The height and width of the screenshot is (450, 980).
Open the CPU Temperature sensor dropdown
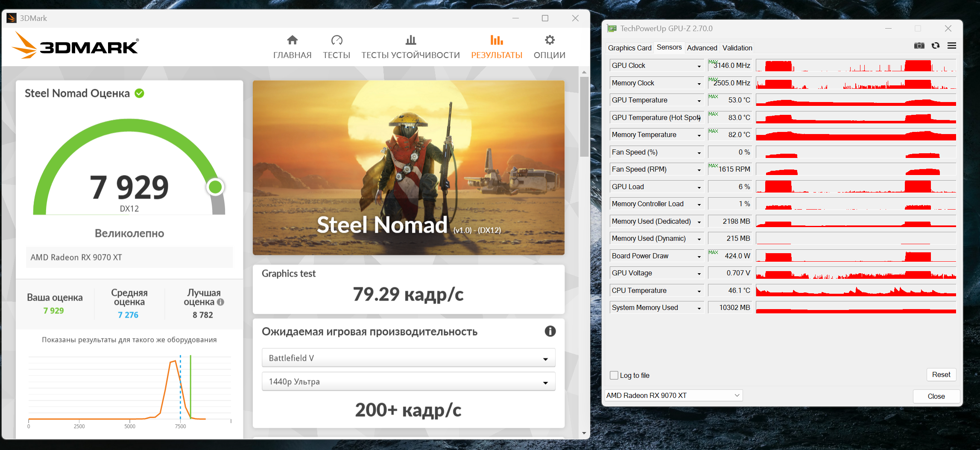click(x=699, y=291)
